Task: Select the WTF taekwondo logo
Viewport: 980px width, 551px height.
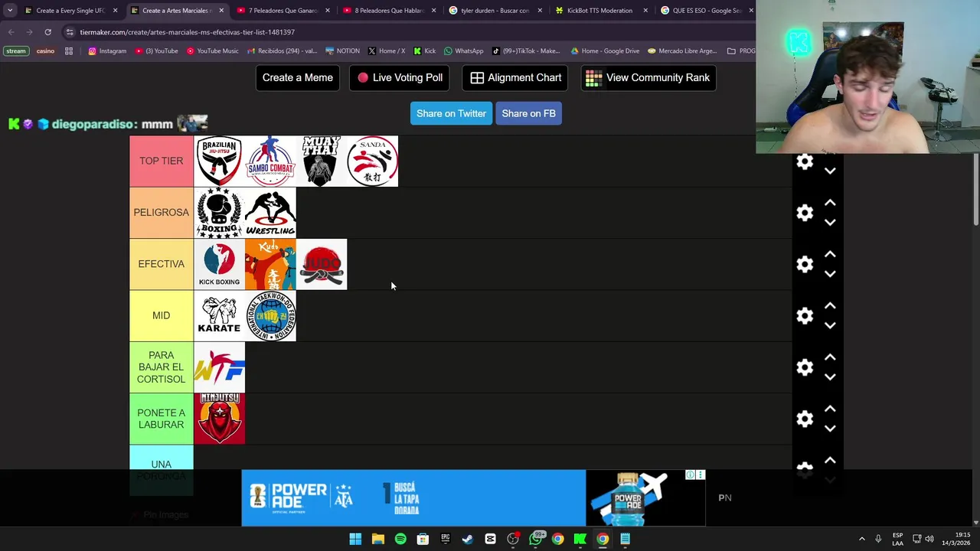Action: click(x=219, y=367)
